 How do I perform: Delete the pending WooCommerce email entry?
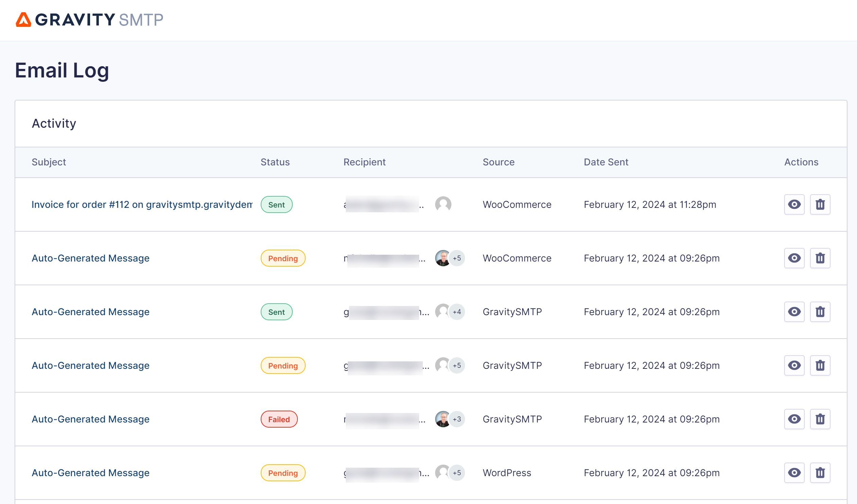[820, 258]
